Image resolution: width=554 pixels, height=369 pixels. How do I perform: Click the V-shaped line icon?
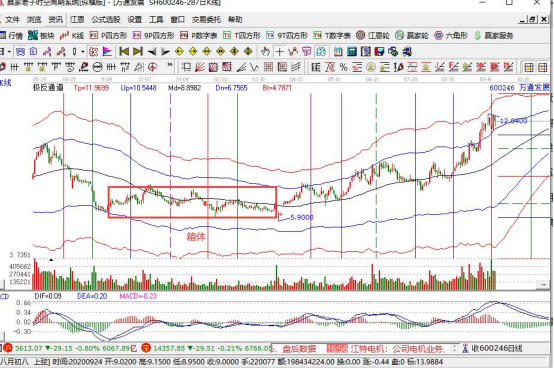[x=254, y=66]
